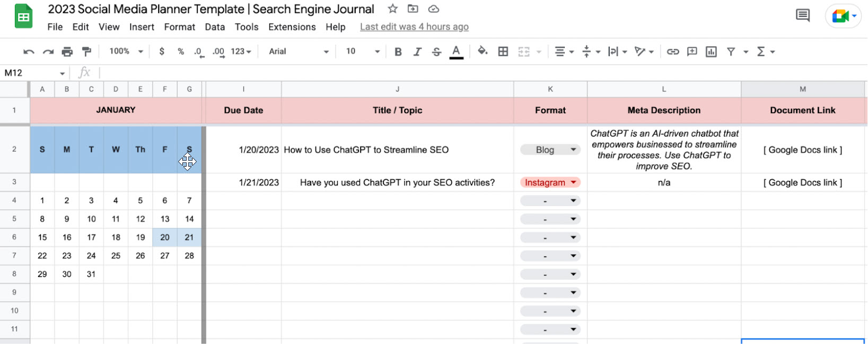Go to the Google Sheets home icon
Screen dimensions: 868x347
tap(23, 16)
